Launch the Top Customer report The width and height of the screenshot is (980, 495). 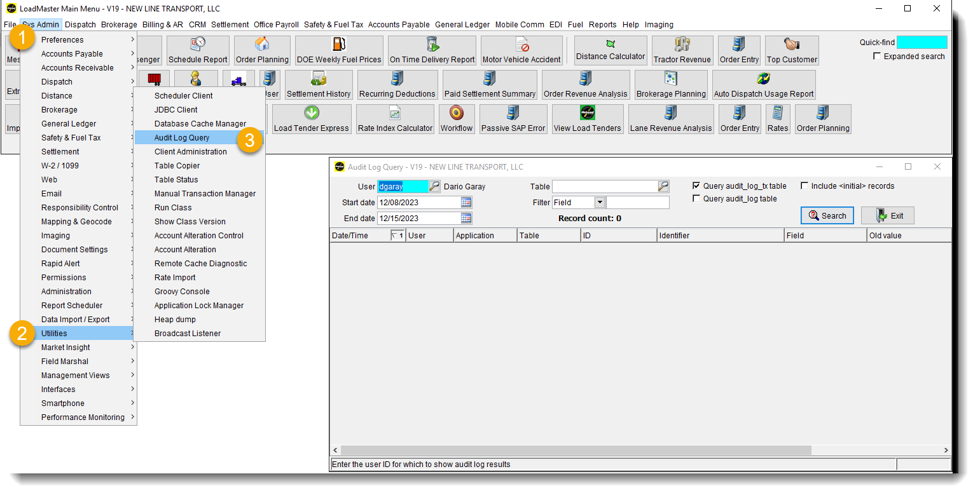point(792,50)
